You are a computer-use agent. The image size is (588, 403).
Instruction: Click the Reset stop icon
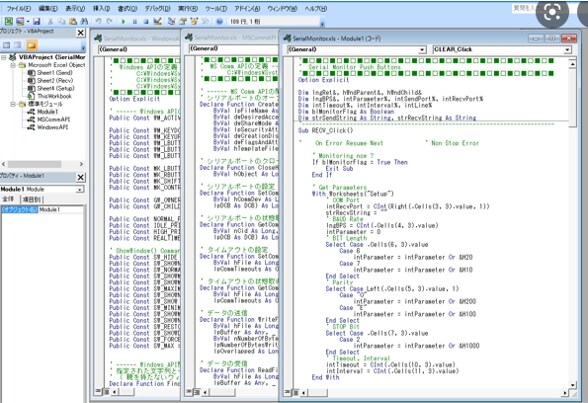pyautogui.click(x=146, y=21)
